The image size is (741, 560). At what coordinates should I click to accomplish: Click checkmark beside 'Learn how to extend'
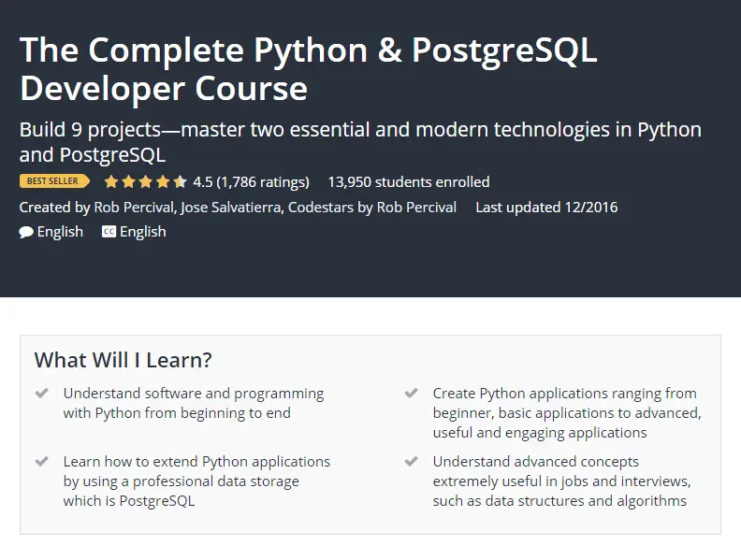tap(42, 461)
